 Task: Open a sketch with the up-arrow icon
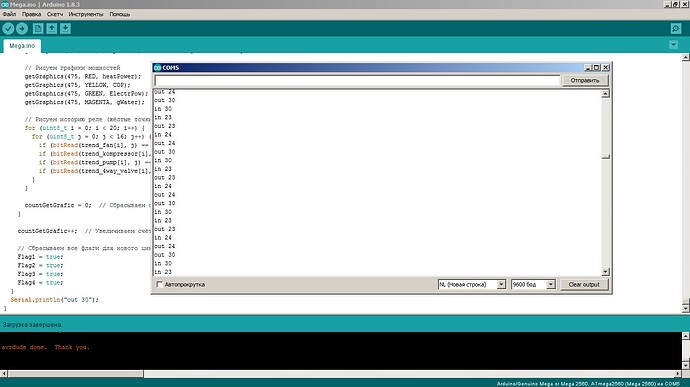tap(51, 29)
